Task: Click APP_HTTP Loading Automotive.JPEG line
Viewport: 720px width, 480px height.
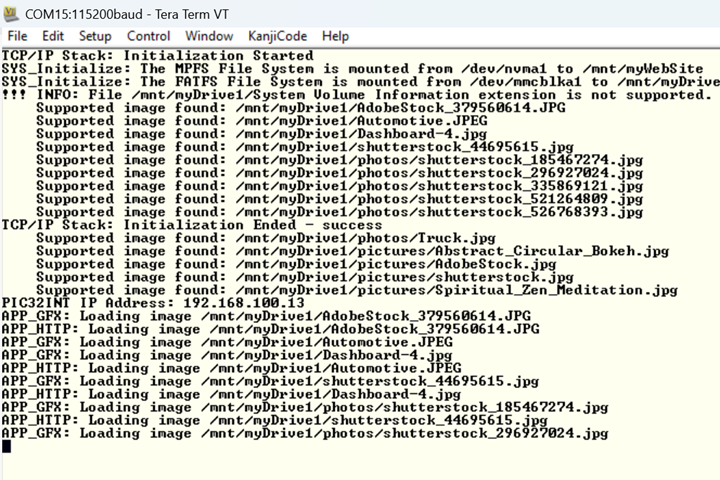Action: click(231, 368)
